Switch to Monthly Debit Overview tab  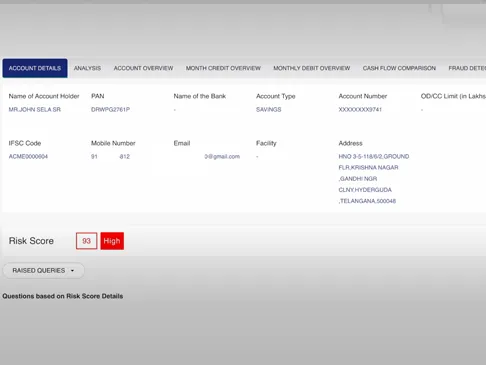point(312,68)
